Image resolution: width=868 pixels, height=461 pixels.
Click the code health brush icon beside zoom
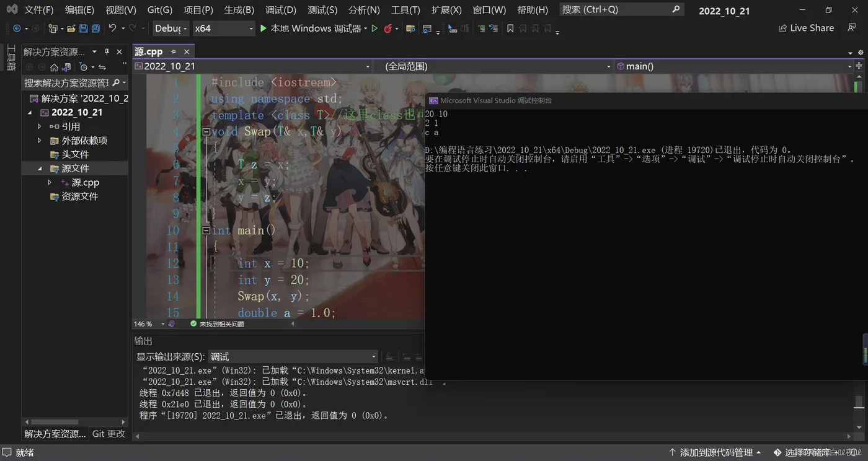tap(172, 323)
